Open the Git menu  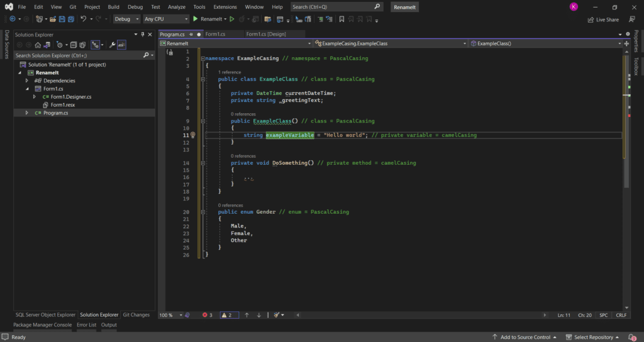(73, 7)
